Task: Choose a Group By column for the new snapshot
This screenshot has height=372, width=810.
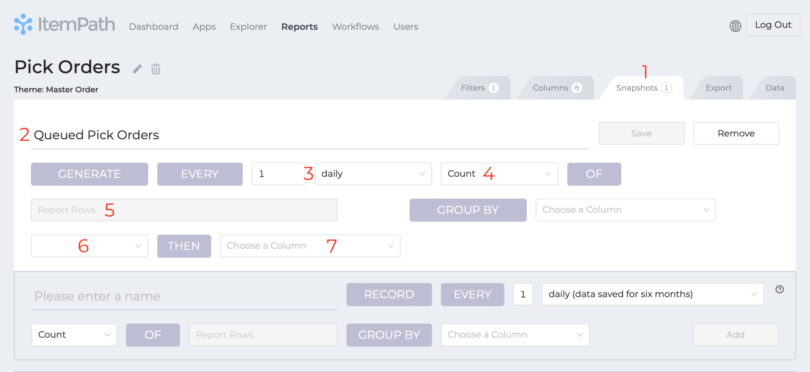Action: (x=515, y=335)
